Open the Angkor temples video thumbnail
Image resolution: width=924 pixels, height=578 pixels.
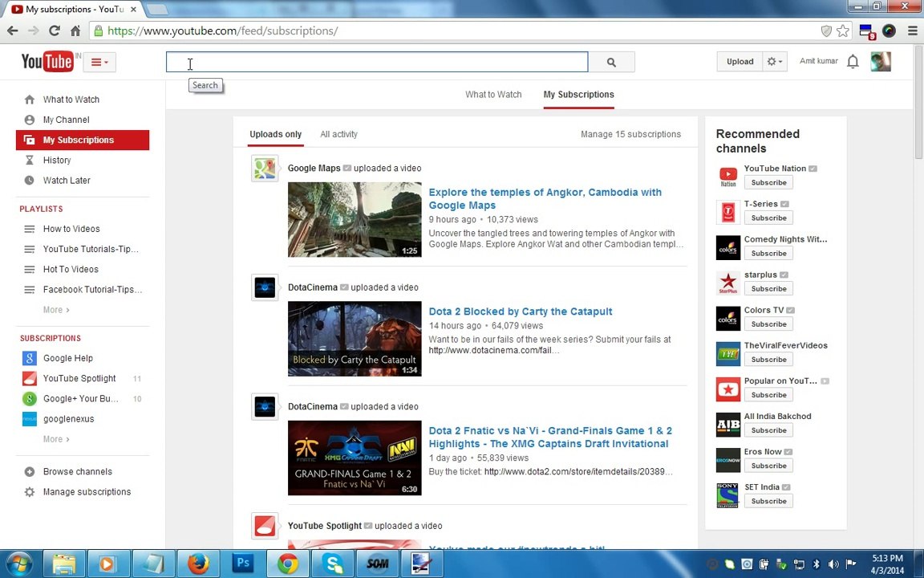[x=355, y=219]
